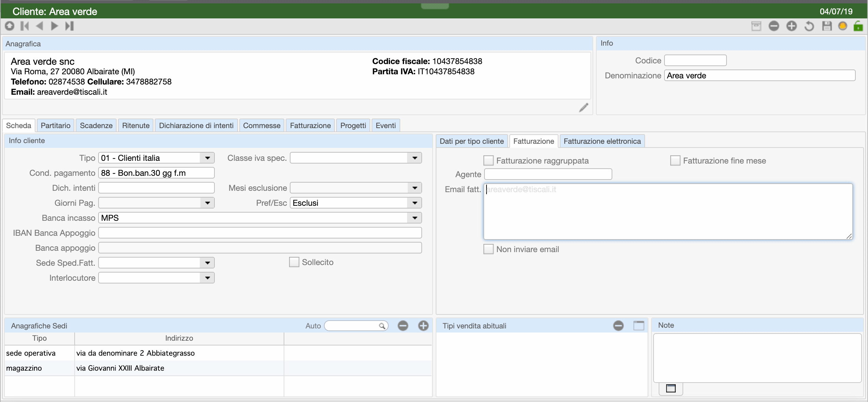Switch to Dati per tipo cliente tab
868x402 pixels.
(x=472, y=141)
